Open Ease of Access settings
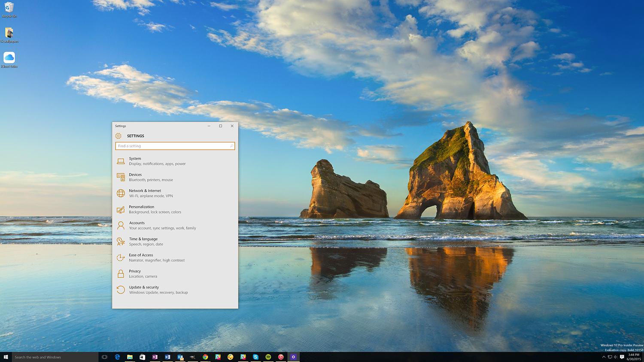 click(x=175, y=258)
